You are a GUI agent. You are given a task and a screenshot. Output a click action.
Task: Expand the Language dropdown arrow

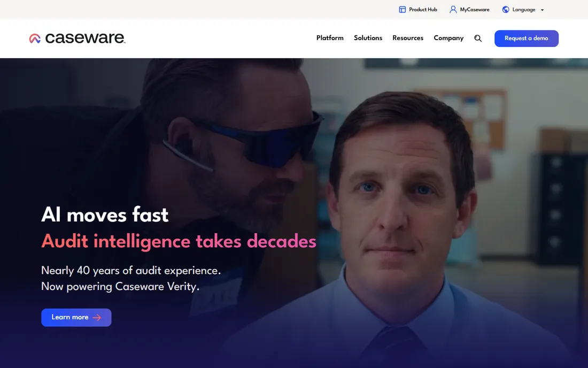pyautogui.click(x=542, y=10)
